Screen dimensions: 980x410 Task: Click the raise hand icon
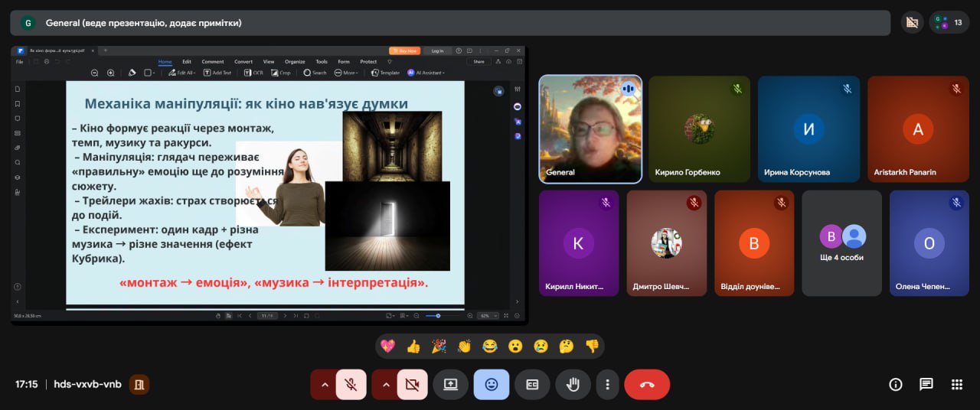coord(573,385)
